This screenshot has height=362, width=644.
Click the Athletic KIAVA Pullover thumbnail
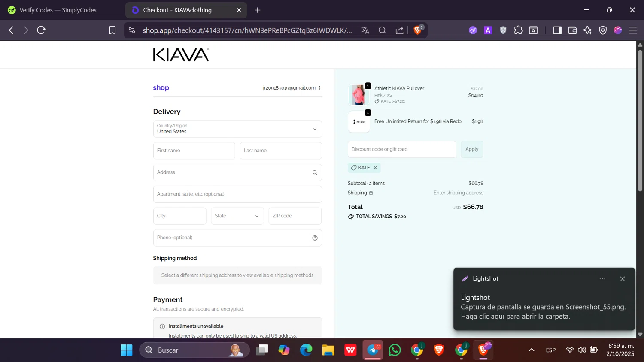358,95
